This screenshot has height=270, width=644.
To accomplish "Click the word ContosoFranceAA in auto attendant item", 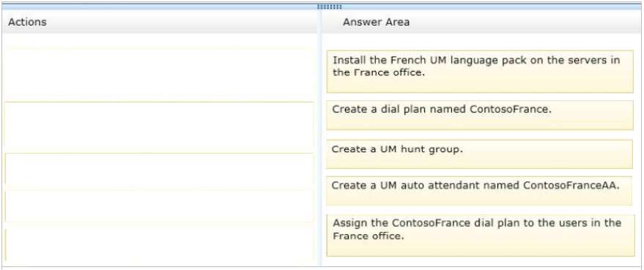I will (x=571, y=185).
